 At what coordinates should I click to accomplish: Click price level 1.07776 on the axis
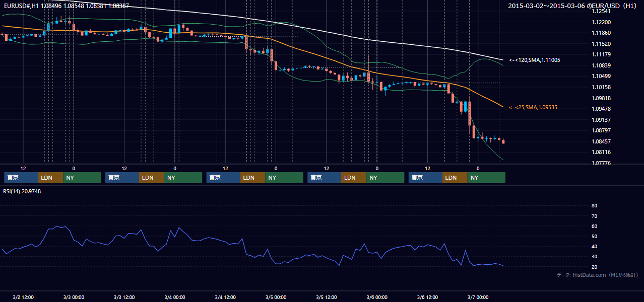point(601,163)
